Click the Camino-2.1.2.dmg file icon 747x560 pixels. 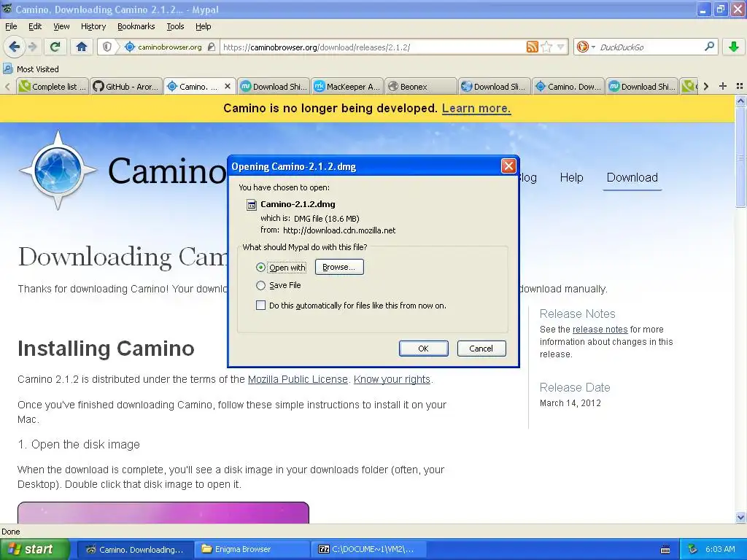(251, 205)
